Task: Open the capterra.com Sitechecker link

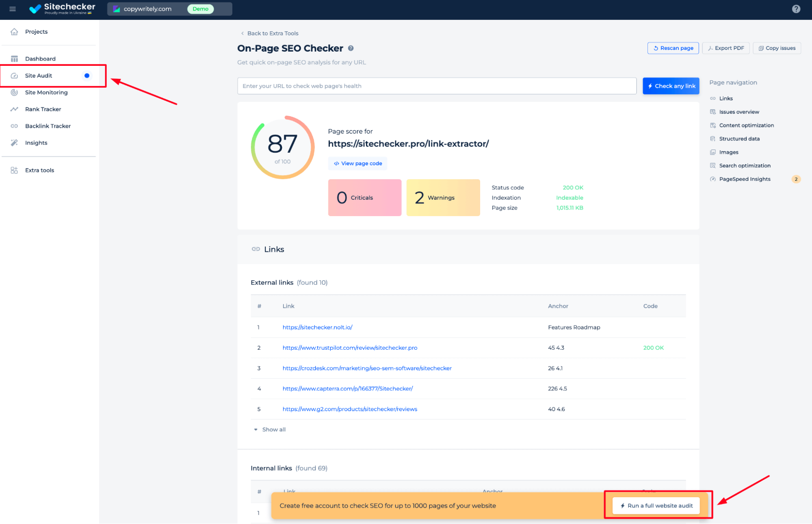Action: 348,389
